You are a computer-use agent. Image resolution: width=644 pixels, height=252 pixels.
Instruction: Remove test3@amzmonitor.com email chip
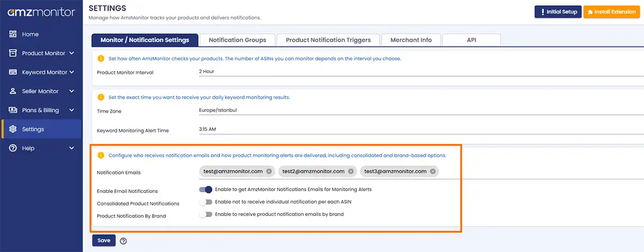click(x=433, y=171)
